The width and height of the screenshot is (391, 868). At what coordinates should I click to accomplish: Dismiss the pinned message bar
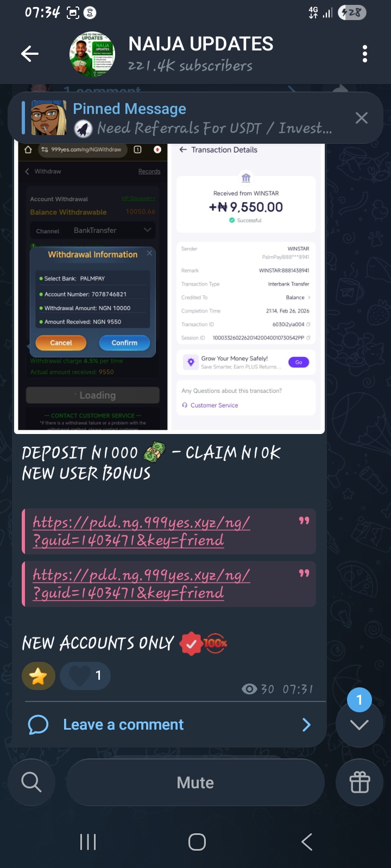tap(361, 118)
